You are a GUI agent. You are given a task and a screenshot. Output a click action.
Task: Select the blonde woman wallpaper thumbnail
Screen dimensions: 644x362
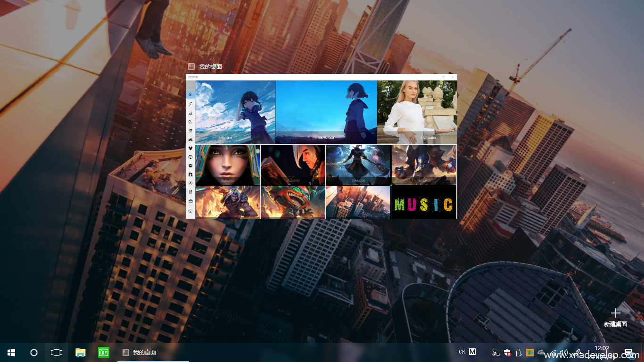pos(417,112)
